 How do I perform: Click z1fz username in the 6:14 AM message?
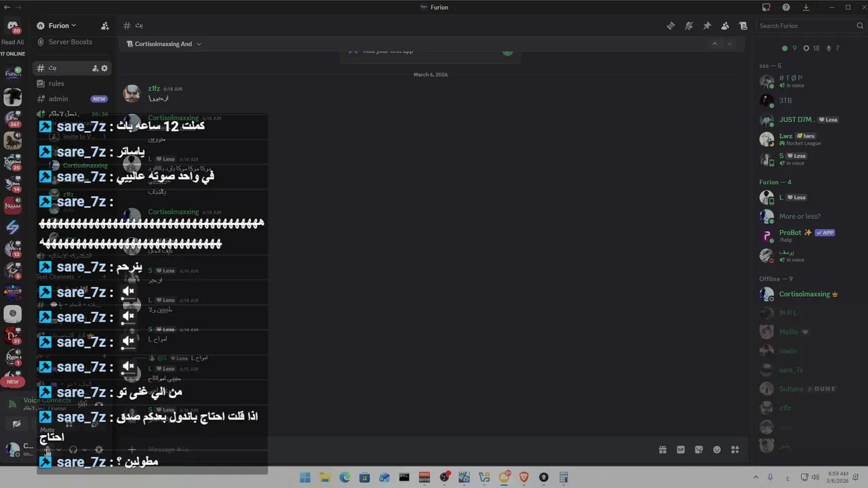[x=154, y=89]
